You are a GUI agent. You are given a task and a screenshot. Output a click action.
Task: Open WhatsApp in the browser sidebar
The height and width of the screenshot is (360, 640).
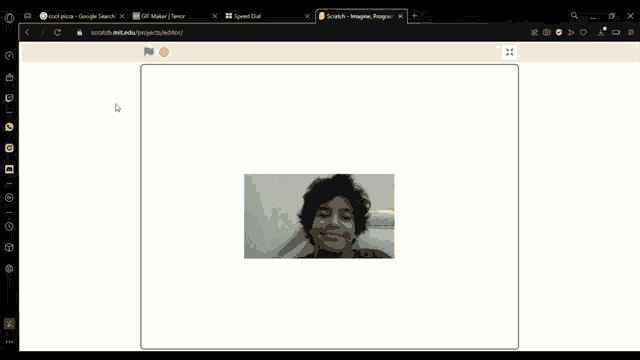(9, 127)
